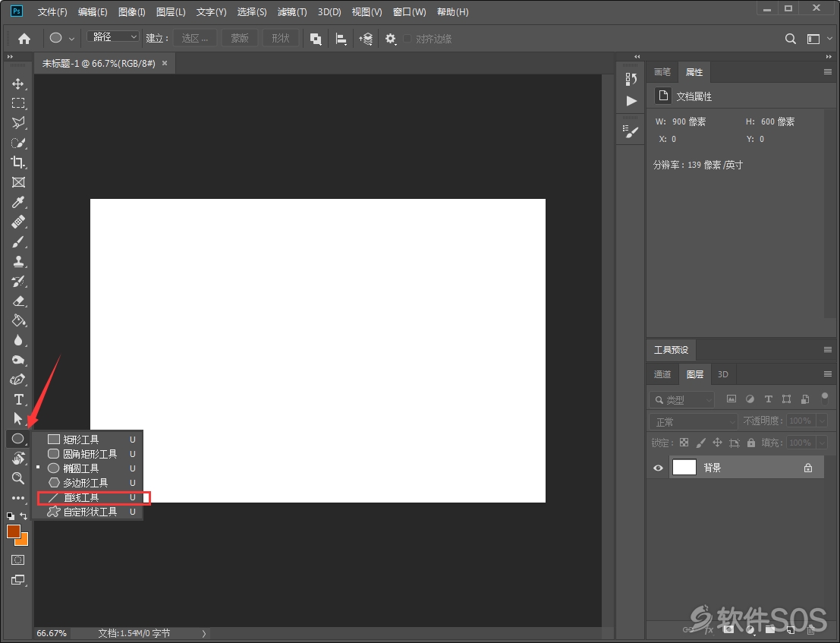This screenshot has height=643, width=840.
Task: Toggle pixel layer filter
Action: [x=731, y=399]
